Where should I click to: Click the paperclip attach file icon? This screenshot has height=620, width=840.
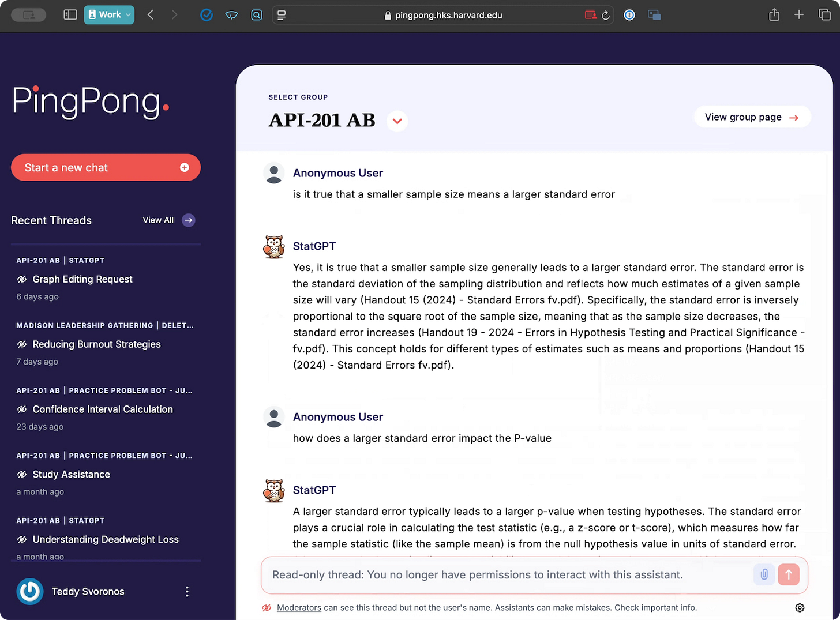click(x=764, y=574)
